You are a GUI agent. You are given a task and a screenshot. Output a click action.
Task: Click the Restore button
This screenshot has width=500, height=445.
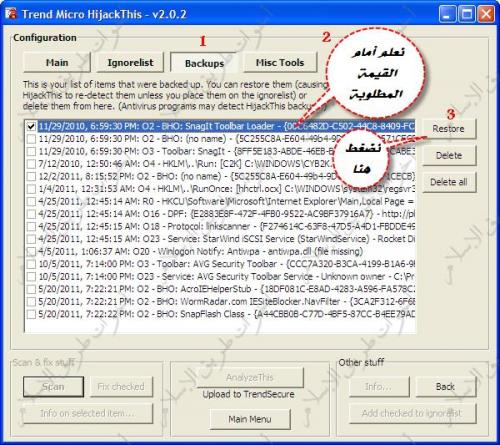click(x=449, y=129)
